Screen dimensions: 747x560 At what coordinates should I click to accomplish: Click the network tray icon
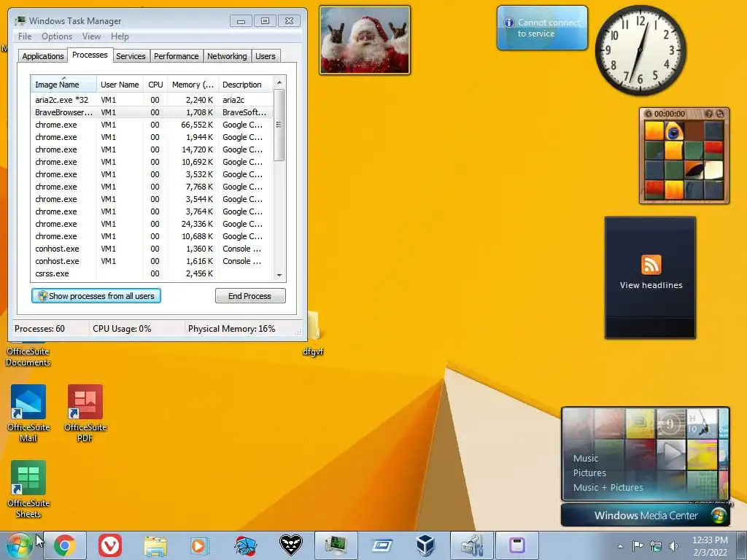656,545
